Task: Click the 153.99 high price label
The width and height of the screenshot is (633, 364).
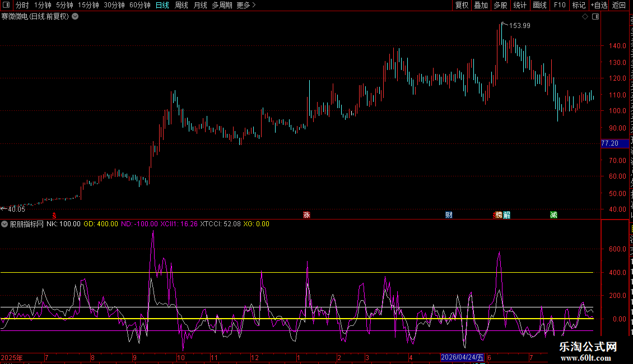Action: point(519,26)
